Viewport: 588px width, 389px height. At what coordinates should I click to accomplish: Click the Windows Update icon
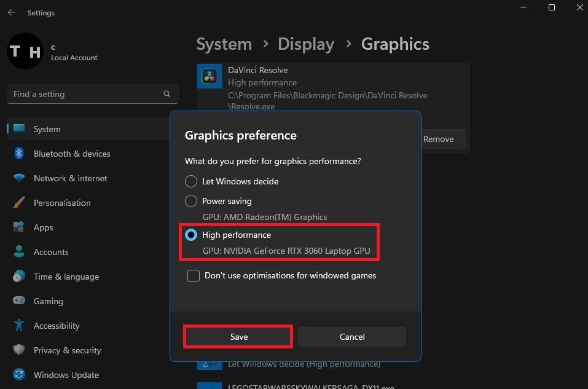(x=19, y=375)
